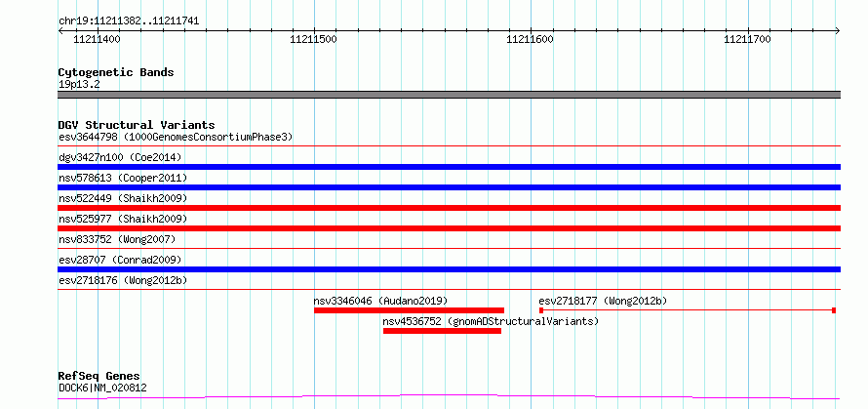
Task: Click the 11211400 ruler tick label
Action: 97,39
